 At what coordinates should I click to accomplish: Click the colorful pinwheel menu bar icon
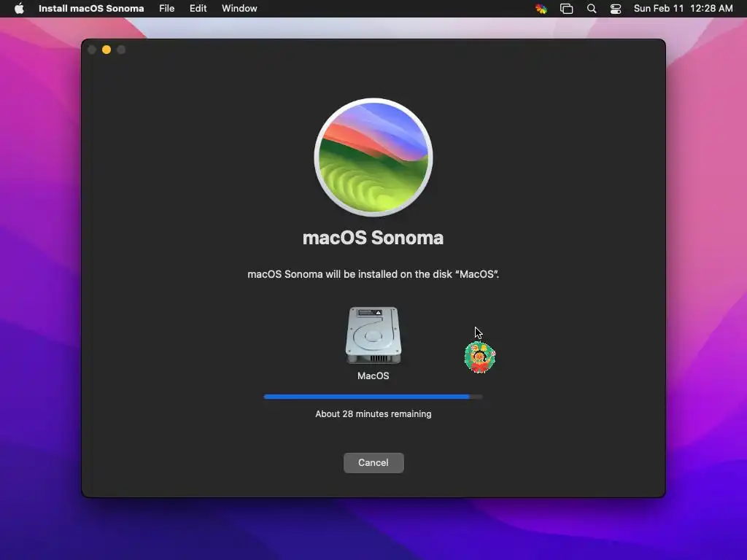click(541, 9)
